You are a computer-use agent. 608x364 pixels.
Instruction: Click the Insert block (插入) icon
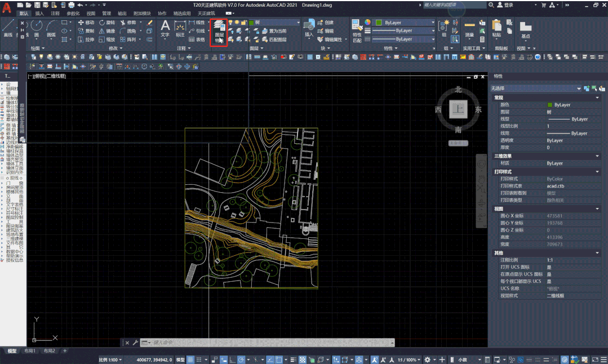tap(309, 27)
